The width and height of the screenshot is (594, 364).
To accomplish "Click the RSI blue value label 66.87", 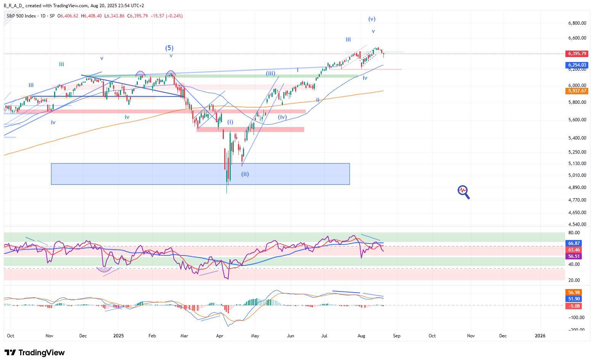I will (x=574, y=243).
